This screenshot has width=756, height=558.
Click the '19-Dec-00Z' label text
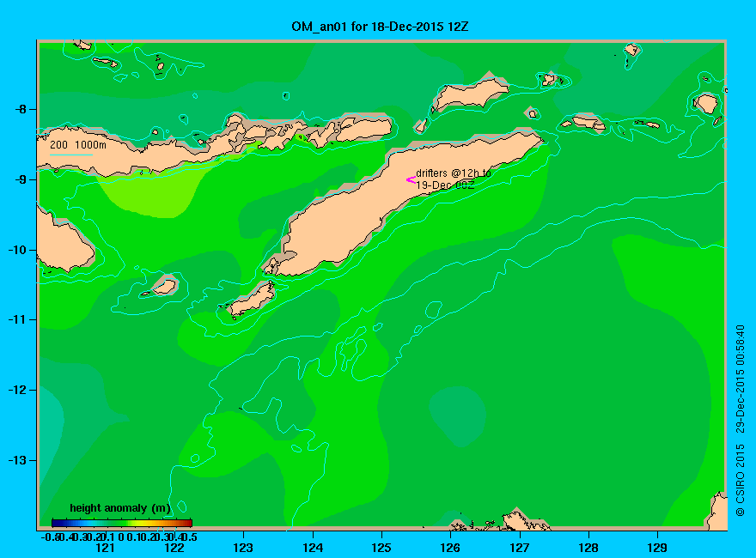tap(445, 185)
